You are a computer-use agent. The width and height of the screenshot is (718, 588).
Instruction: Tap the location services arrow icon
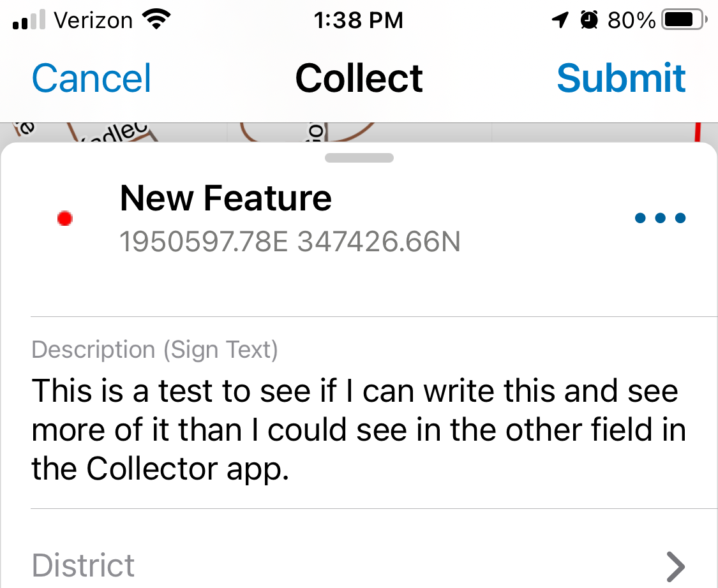click(x=560, y=20)
